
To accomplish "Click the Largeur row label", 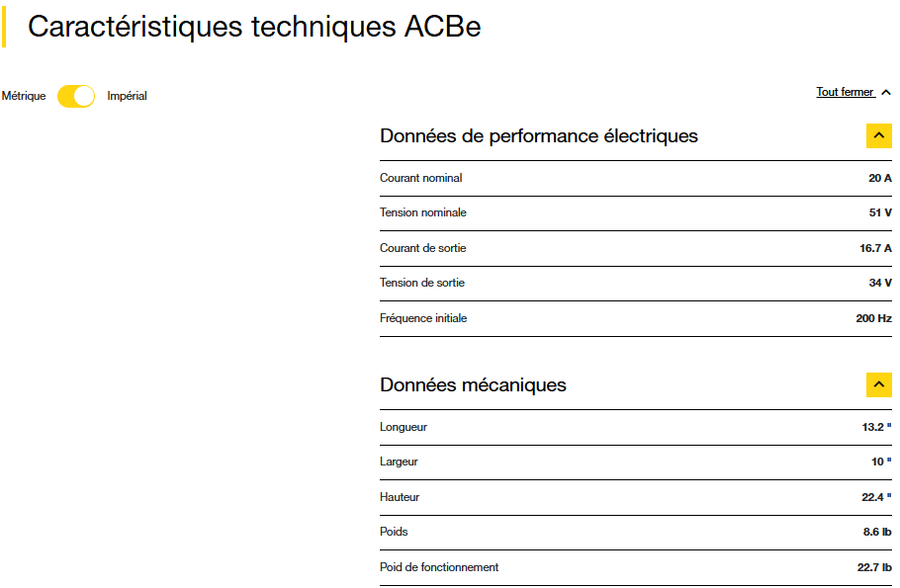I will [x=399, y=462].
